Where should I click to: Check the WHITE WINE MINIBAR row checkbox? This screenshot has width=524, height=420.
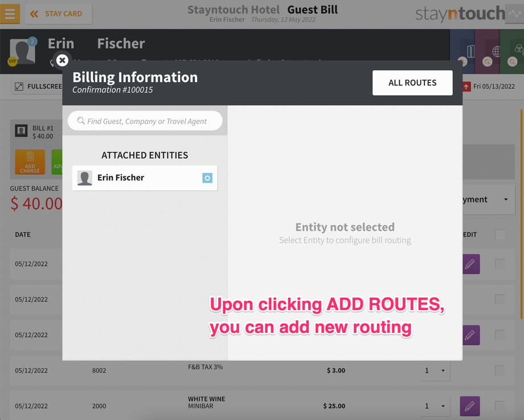[500, 406]
